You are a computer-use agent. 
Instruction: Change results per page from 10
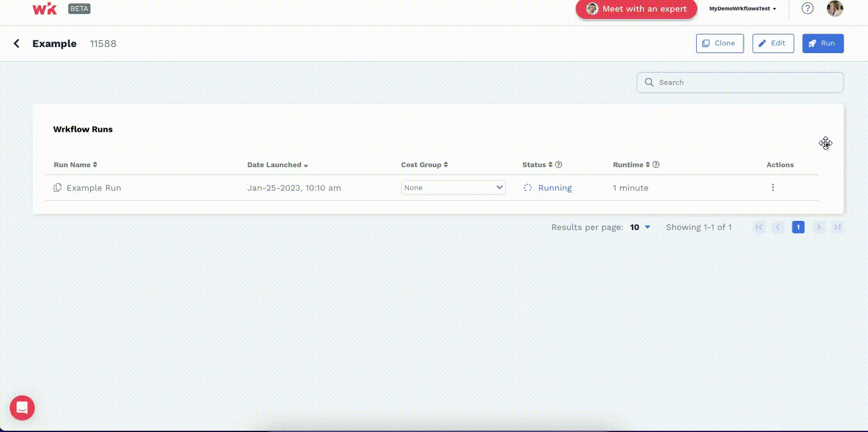point(640,227)
